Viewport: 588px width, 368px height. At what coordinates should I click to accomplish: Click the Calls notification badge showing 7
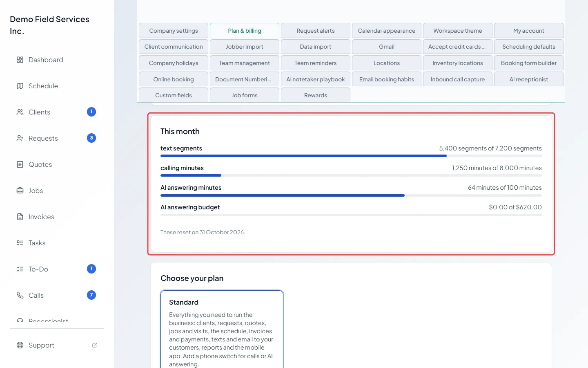click(91, 295)
